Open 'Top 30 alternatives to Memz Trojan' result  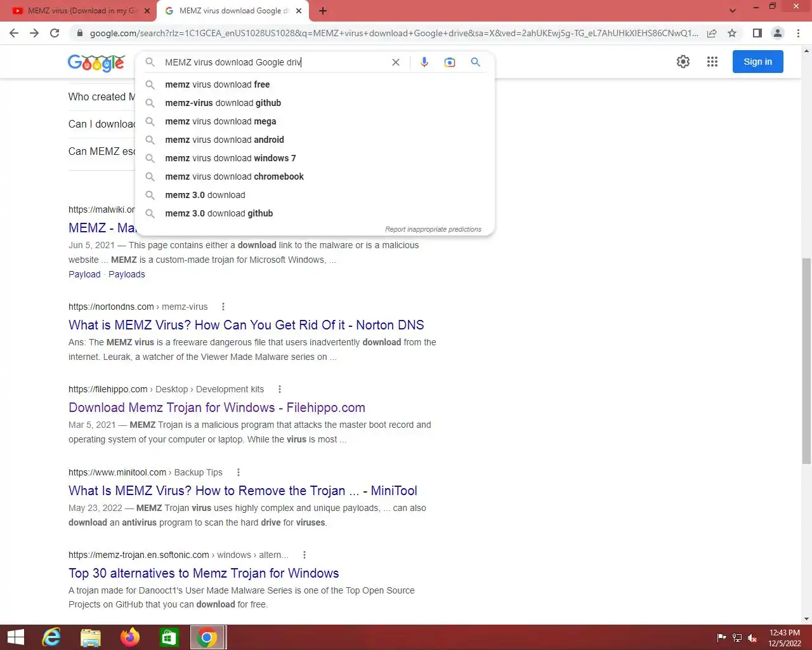[x=204, y=573]
